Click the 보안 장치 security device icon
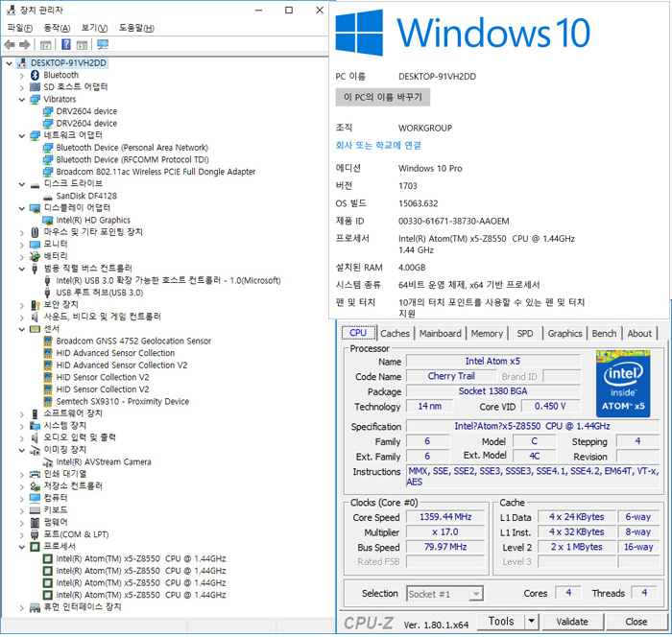 (x=36, y=304)
